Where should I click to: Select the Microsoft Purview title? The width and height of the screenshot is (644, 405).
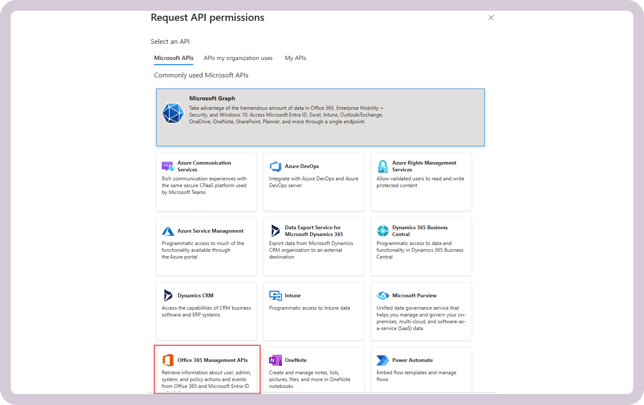[x=414, y=295]
